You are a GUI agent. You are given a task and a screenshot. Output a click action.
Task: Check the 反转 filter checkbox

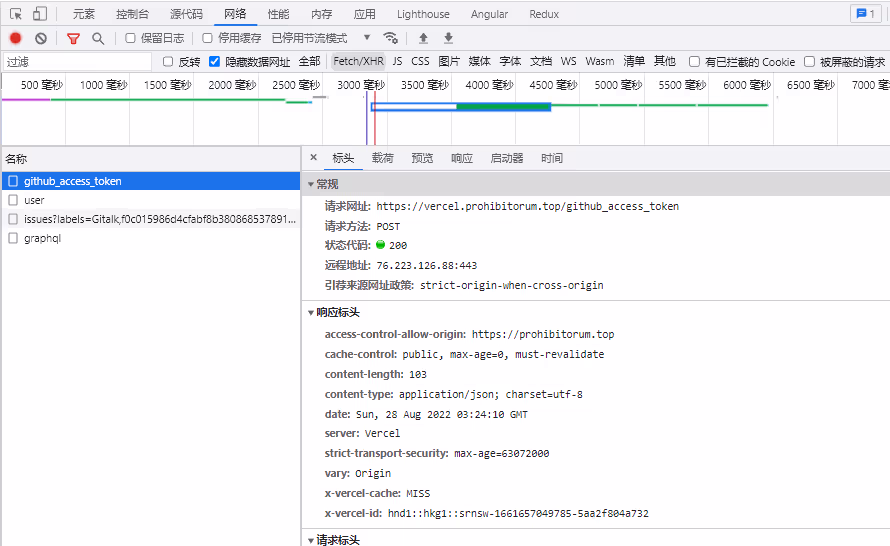[x=167, y=61]
